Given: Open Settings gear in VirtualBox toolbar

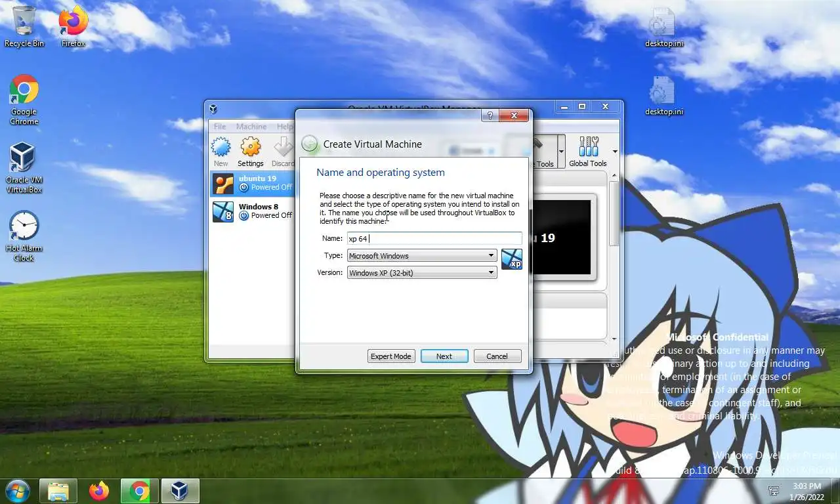Looking at the screenshot, I should click(x=251, y=152).
